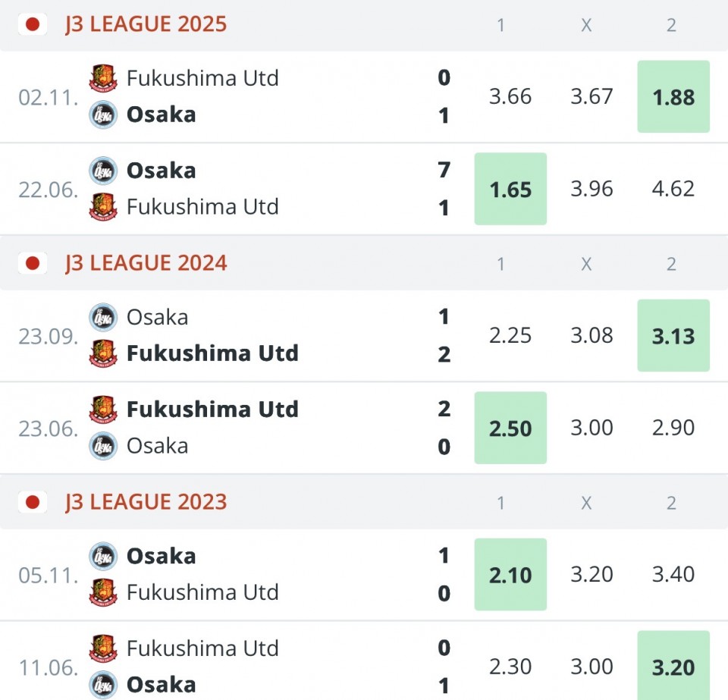Open the J3 LEAGUE 2023 header link

(x=146, y=502)
